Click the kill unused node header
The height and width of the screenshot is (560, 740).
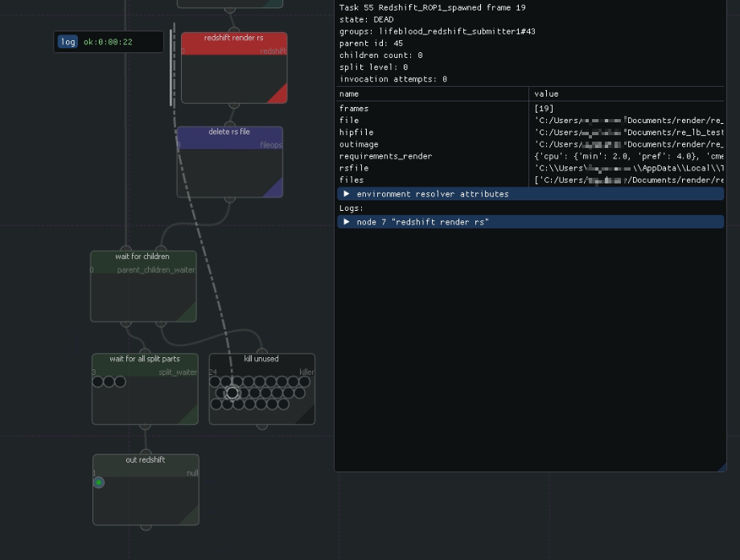point(261,359)
